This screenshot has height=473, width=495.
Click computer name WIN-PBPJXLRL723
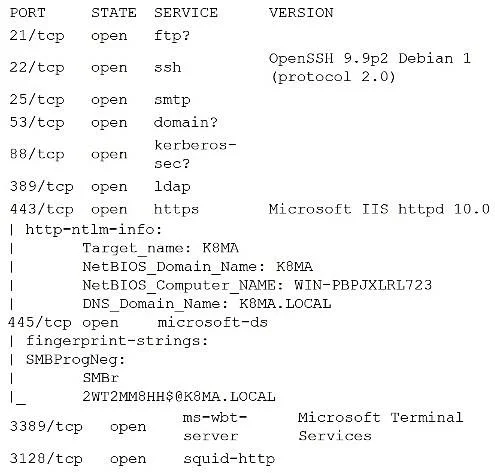pyautogui.click(x=363, y=285)
